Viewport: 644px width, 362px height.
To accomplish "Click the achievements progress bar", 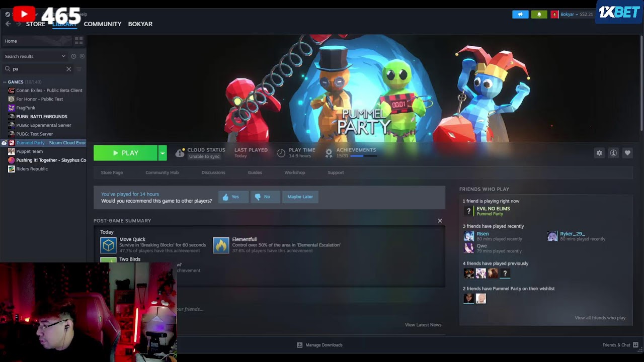I will coord(363,156).
